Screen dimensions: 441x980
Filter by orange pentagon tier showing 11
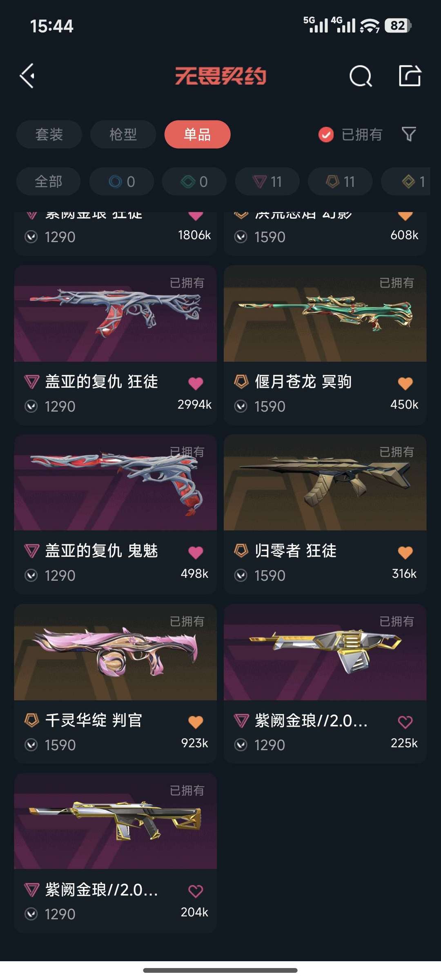[x=340, y=181]
